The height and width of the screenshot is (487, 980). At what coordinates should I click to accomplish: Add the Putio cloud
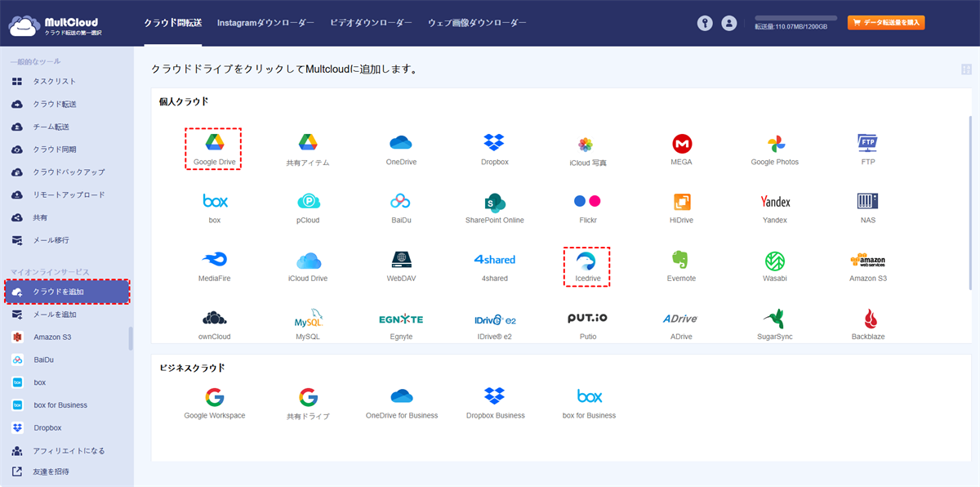coord(588,324)
